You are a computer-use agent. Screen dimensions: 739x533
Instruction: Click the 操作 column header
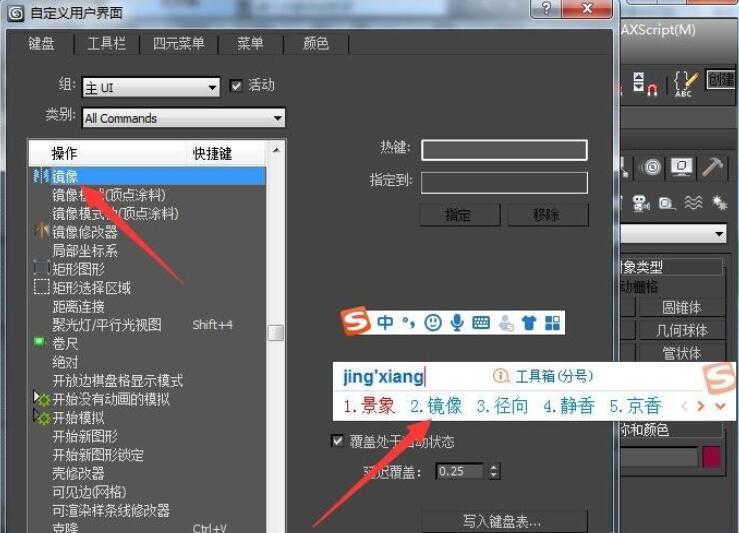107,153
